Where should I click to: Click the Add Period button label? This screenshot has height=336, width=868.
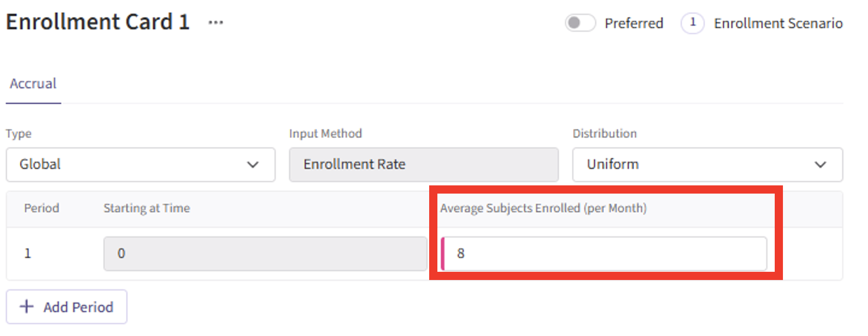coord(78,307)
